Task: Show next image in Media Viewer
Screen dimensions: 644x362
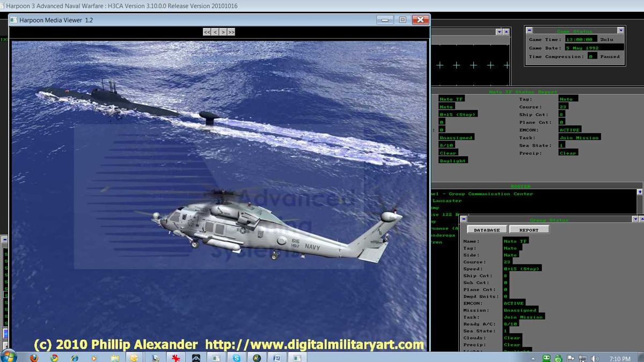Action: (x=223, y=32)
